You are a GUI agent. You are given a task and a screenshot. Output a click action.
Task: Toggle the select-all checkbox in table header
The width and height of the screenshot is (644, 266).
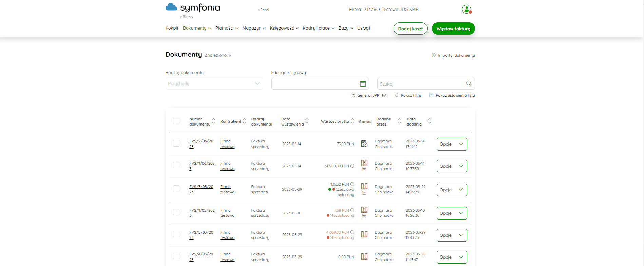176,121
